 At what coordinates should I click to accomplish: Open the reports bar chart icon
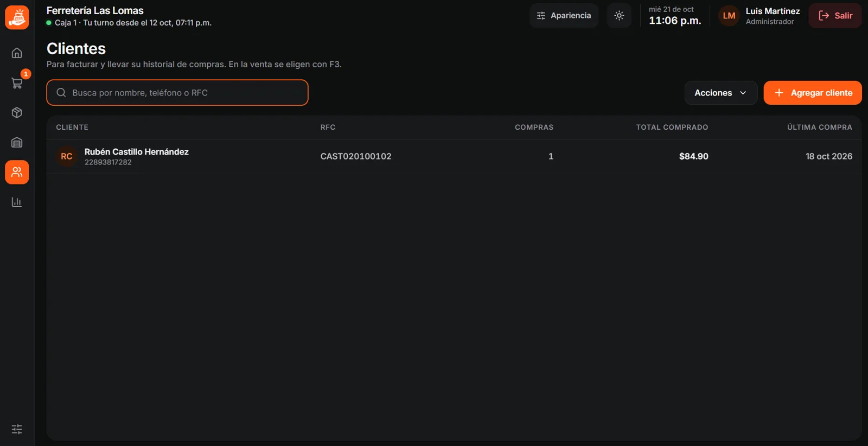pos(17,202)
